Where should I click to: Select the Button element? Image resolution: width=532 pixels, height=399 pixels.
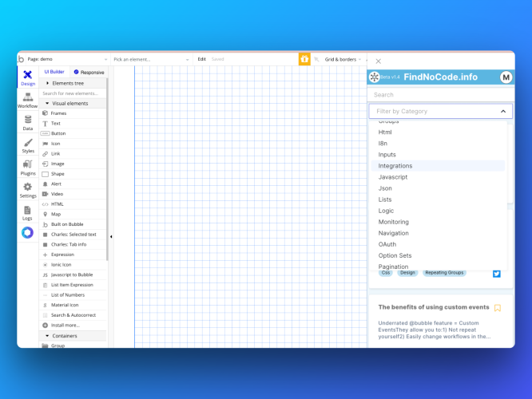click(73, 133)
